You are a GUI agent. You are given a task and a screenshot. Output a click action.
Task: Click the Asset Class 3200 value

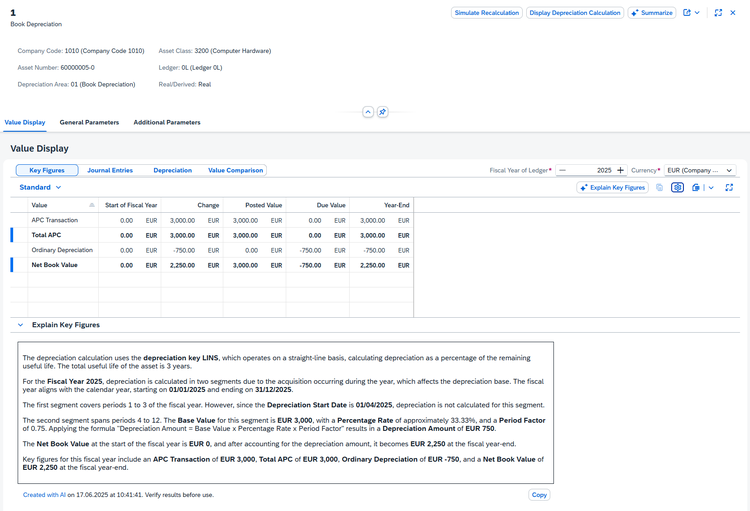click(232, 51)
